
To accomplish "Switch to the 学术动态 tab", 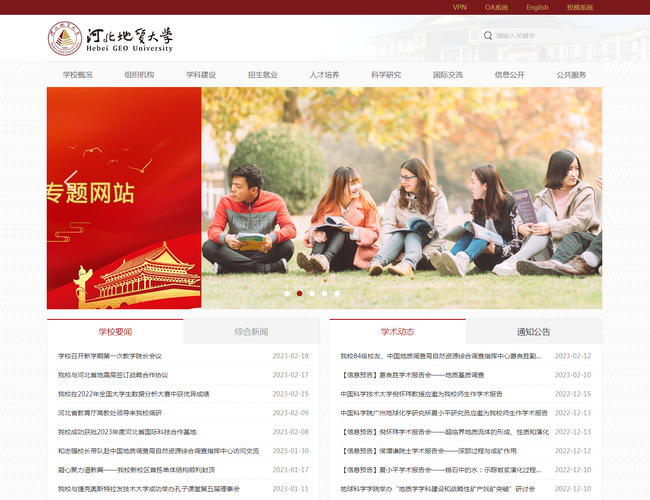I will pyautogui.click(x=398, y=331).
